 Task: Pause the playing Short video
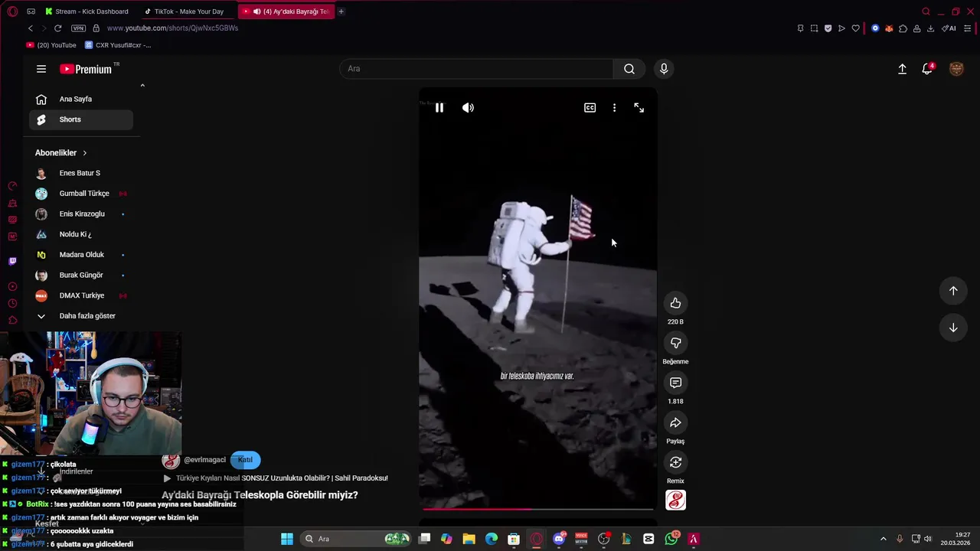439,108
